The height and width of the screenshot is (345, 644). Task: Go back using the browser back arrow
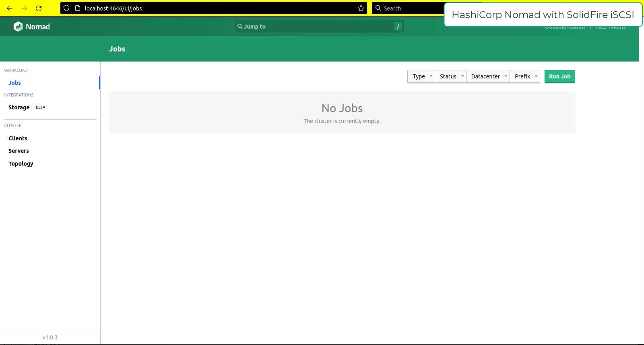(x=10, y=8)
